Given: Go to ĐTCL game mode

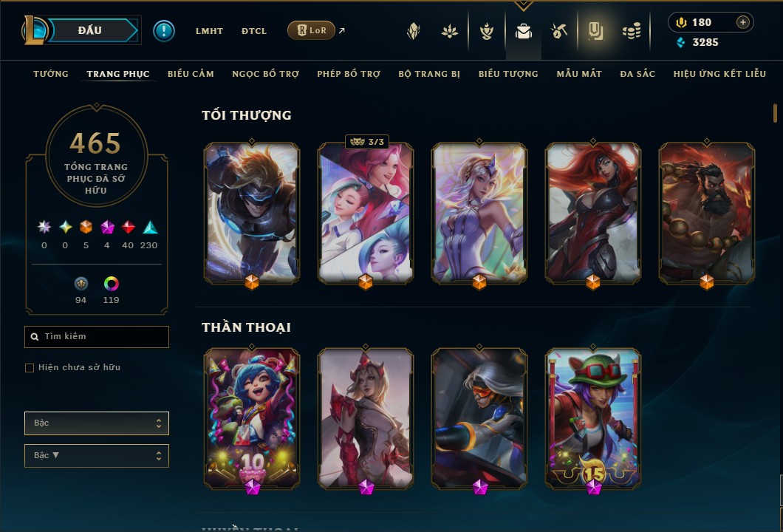Looking at the screenshot, I should coord(254,31).
